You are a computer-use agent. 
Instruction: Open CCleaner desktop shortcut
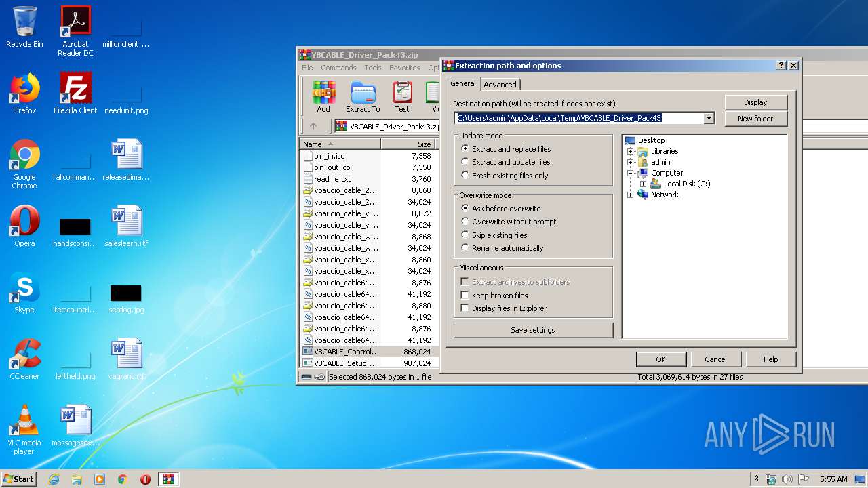[x=24, y=359]
